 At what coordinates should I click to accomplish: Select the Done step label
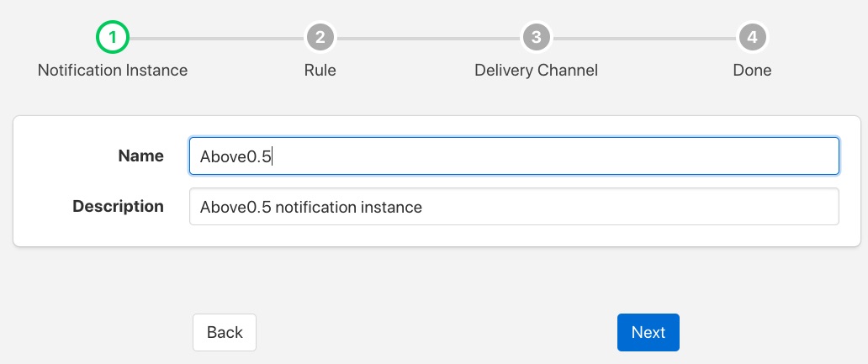coord(752,70)
